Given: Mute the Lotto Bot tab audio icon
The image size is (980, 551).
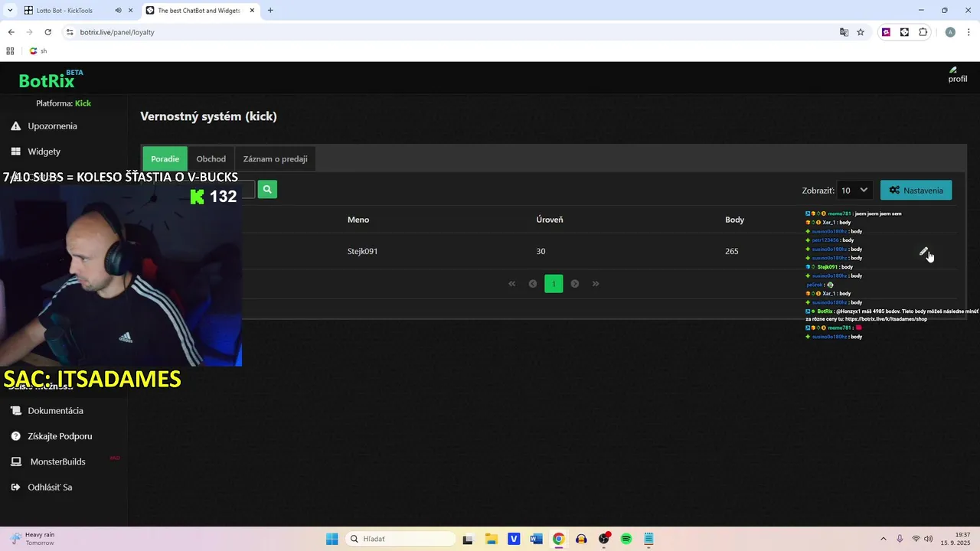Looking at the screenshot, I should tap(118, 11).
